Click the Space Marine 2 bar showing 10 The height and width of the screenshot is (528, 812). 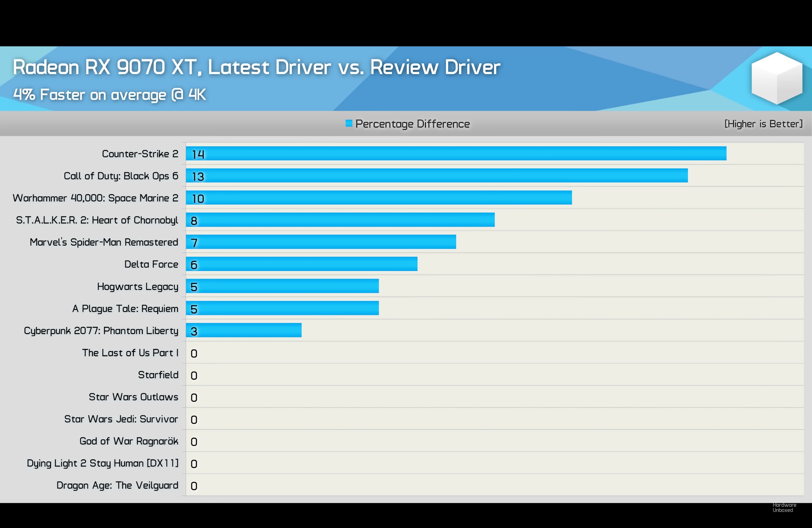379,198
